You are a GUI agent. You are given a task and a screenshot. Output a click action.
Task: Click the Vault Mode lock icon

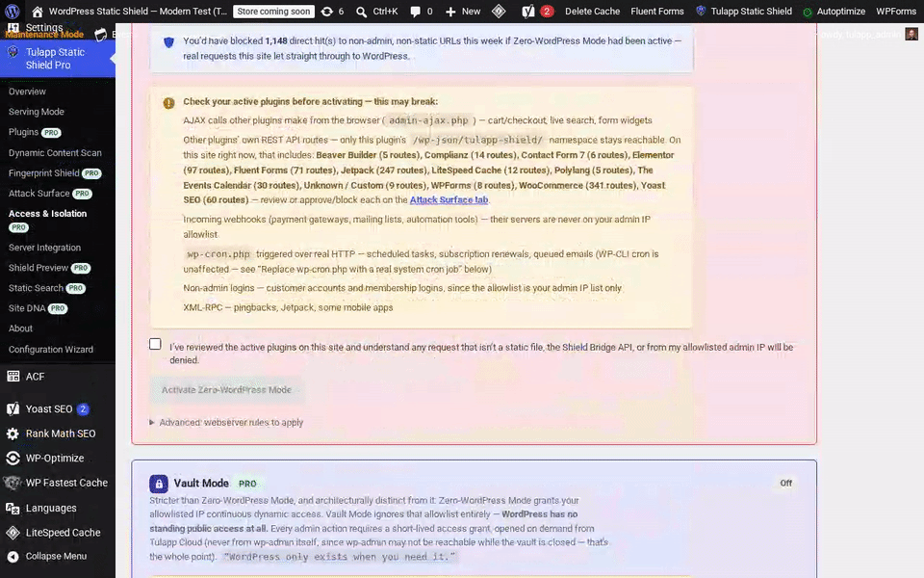pyautogui.click(x=159, y=484)
